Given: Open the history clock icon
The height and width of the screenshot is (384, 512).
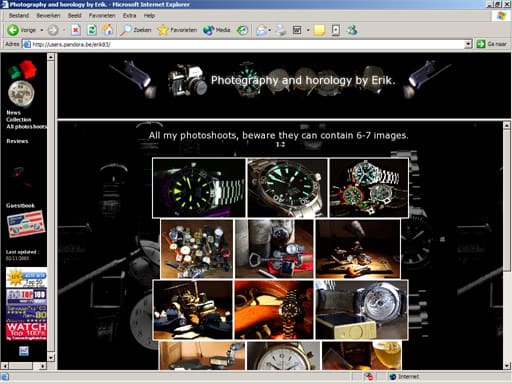Looking at the screenshot, I should (x=242, y=30).
